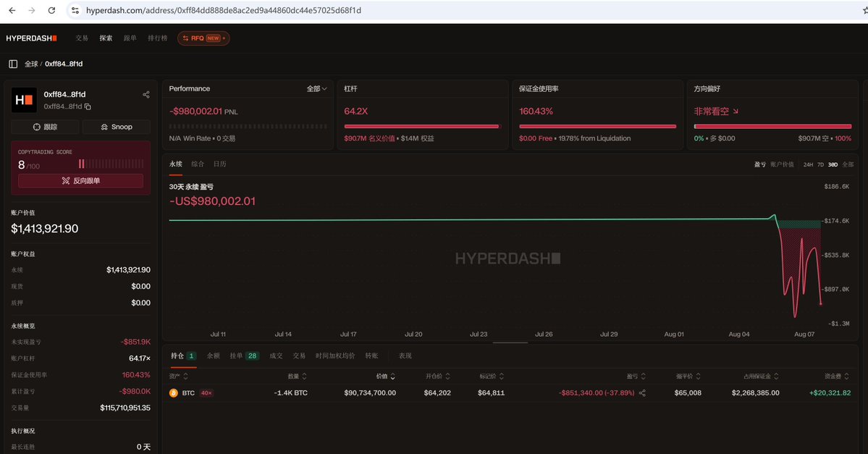Viewport: 868px width, 454px height.
Task: Click the wallet avatar H icon
Action: pyautogui.click(x=24, y=100)
